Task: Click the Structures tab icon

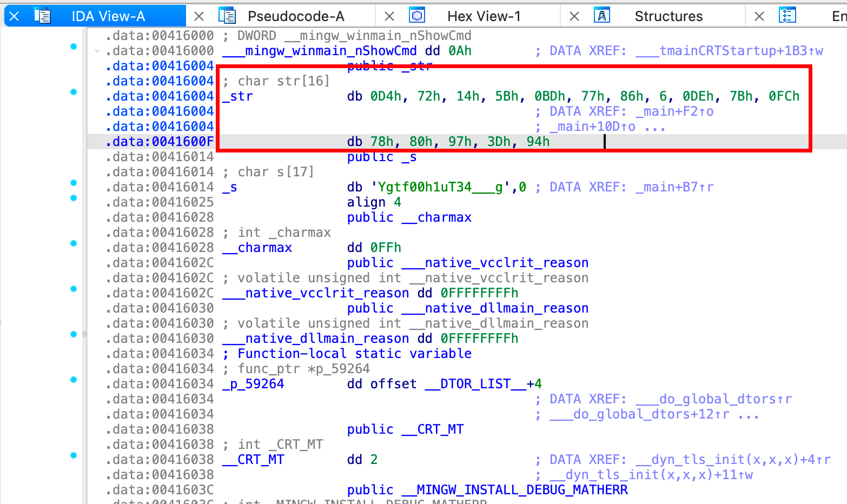Action: tap(602, 16)
